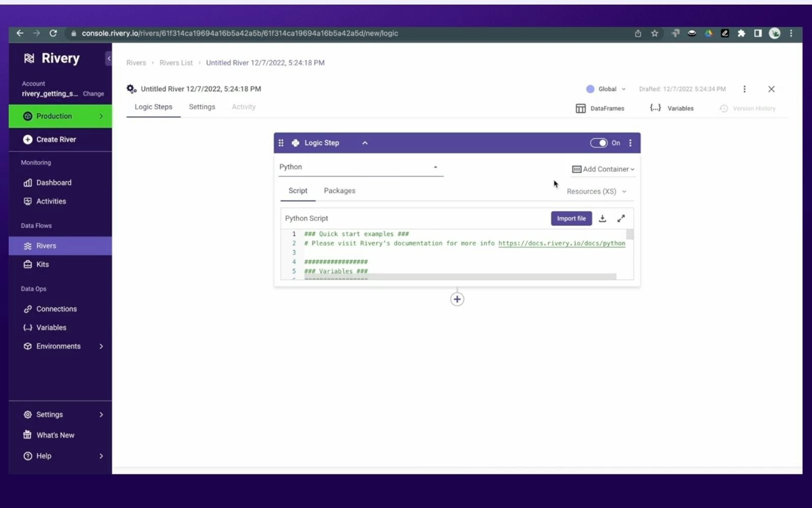Reload the page
Viewport: 812px width, 508px height.
(x=53, y=34)
